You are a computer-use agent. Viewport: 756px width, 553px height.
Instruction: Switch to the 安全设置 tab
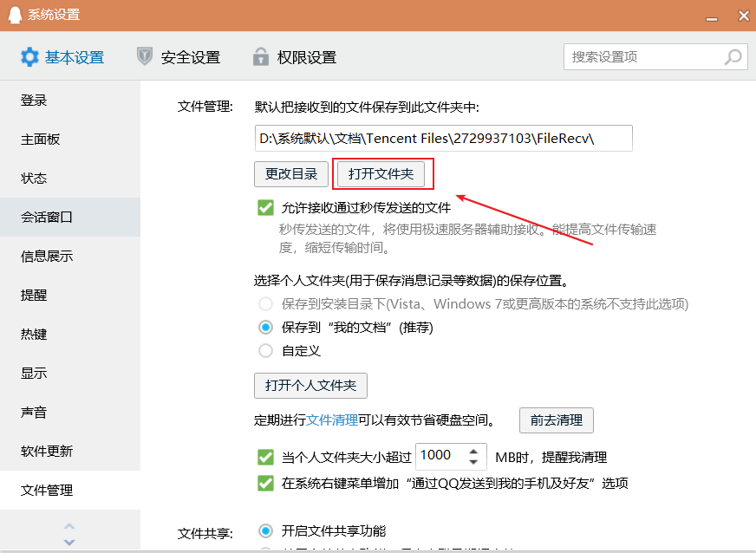[x=179, y=57]
